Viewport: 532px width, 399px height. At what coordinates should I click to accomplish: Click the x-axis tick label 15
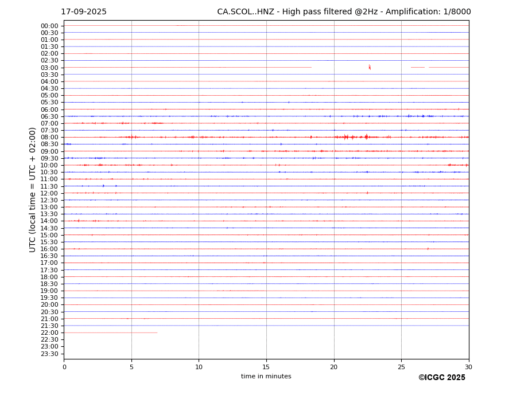[266, 367]
